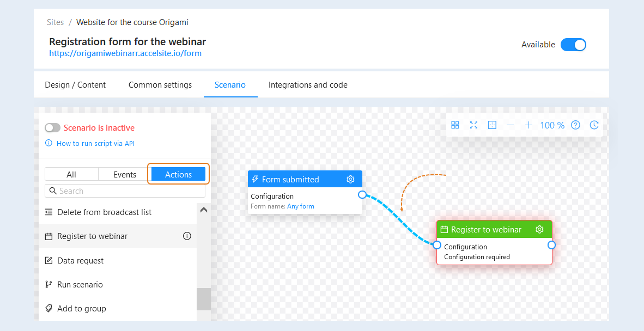Select the All filter segment
Screen dimensions: 644x331
tap(71, 174)
